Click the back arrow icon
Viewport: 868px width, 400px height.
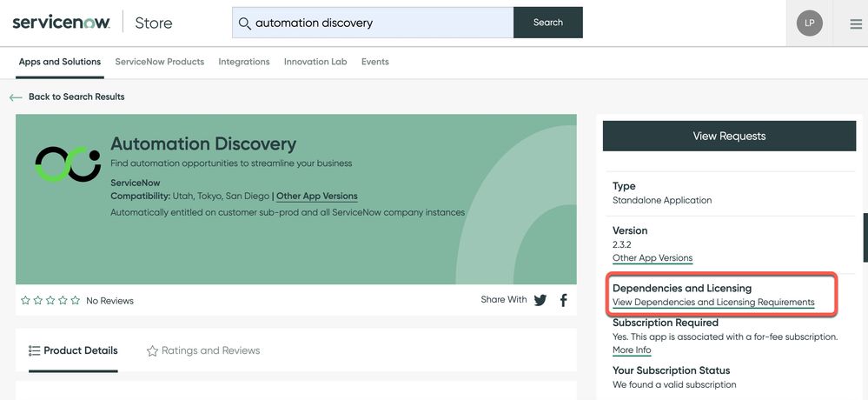tap(16, 97)
